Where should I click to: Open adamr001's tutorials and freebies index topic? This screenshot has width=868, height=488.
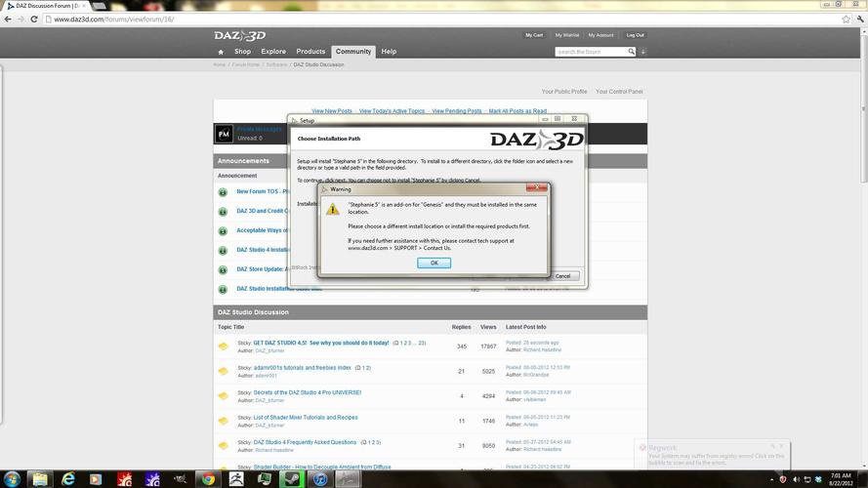pos(303,368)
